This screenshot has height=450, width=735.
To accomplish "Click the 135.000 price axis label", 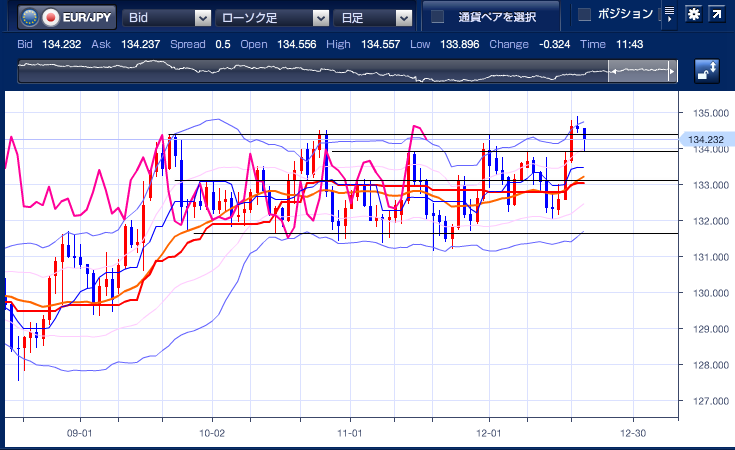I will [x=711, y=113].
